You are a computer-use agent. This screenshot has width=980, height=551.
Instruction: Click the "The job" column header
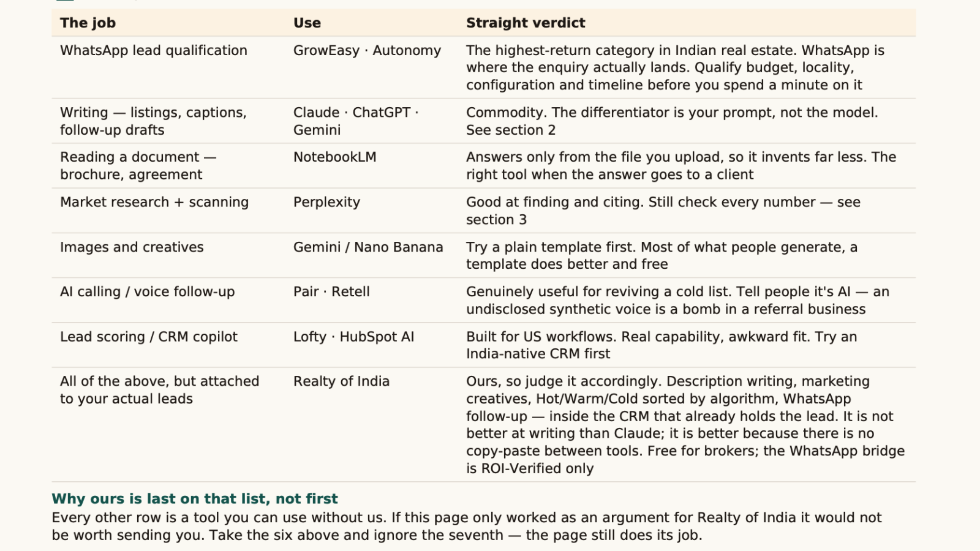88,23
